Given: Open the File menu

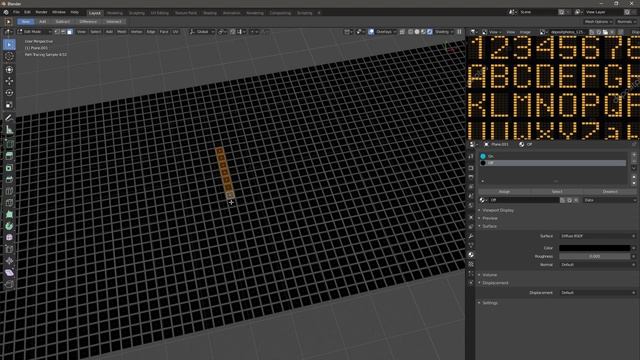Looking at the screenshot, I should coord(16,12).
